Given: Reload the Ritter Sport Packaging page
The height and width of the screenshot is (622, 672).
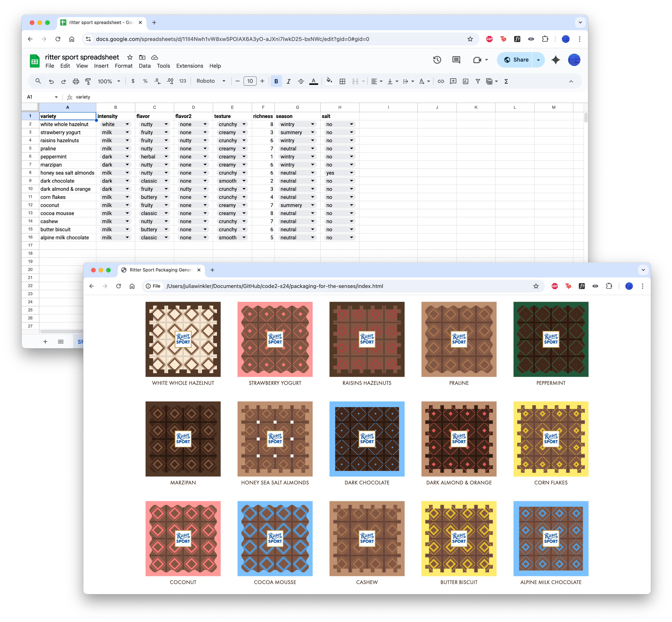Looking at the screenshot, I should [x=119, y=286].
